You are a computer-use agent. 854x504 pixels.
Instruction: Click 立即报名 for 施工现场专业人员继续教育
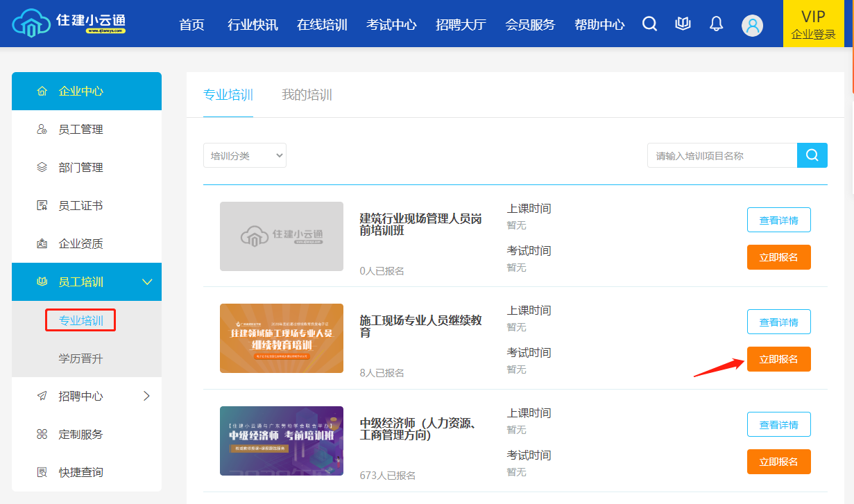778,359
